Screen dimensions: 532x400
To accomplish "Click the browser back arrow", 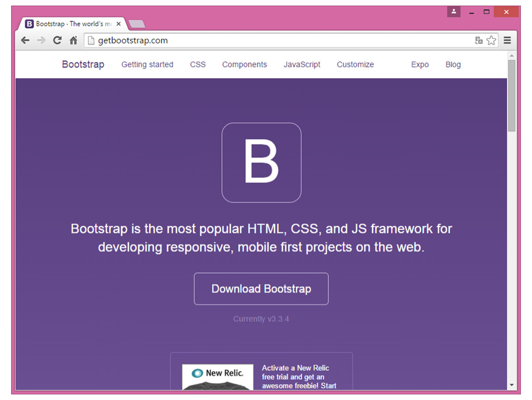I will tap(25, 40).
